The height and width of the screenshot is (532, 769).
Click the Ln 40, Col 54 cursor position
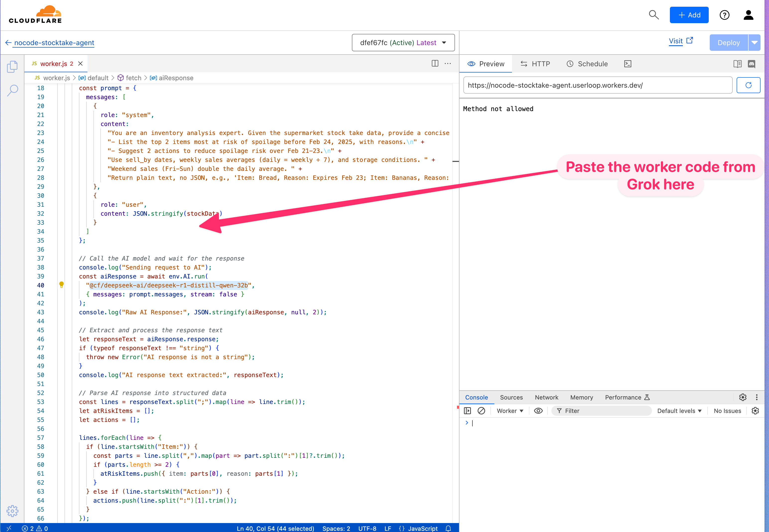point(275,528)
